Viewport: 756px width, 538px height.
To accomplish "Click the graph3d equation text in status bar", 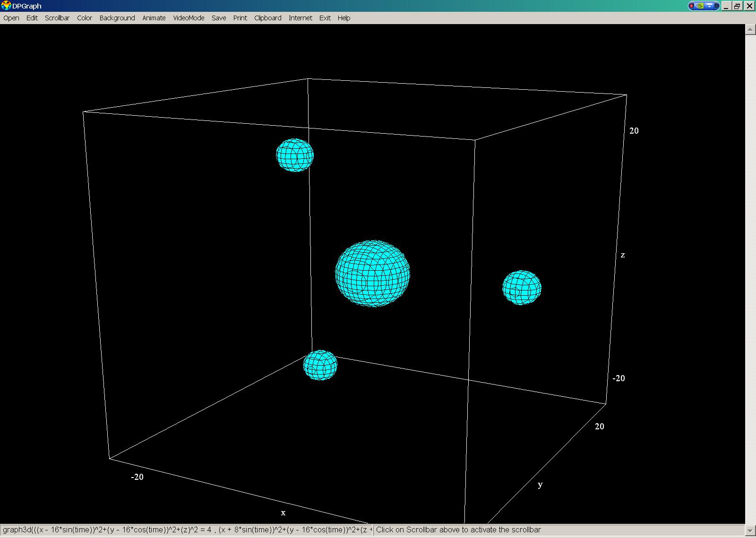I will pyautogui.click(x=187, y=530).
